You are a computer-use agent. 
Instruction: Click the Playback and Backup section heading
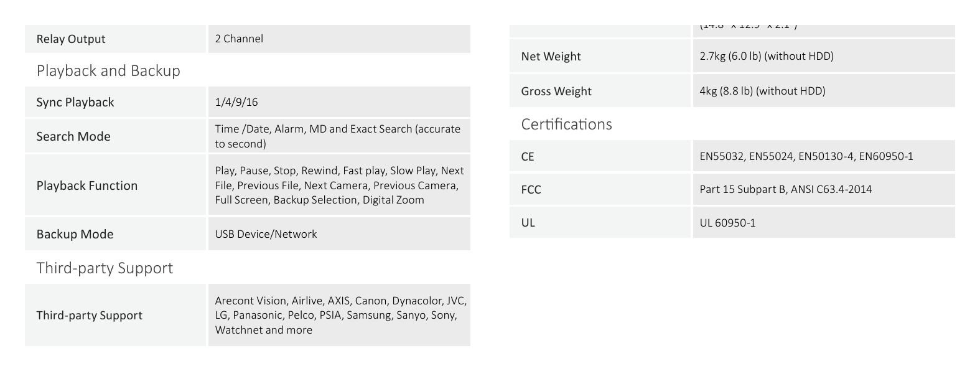[x=108, y=70]
